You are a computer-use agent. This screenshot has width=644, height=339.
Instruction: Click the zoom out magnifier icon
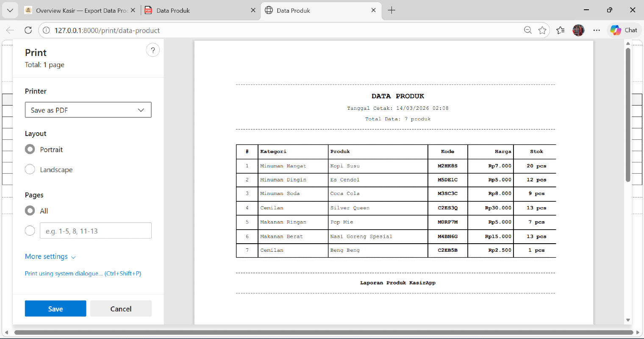[528, 30]
